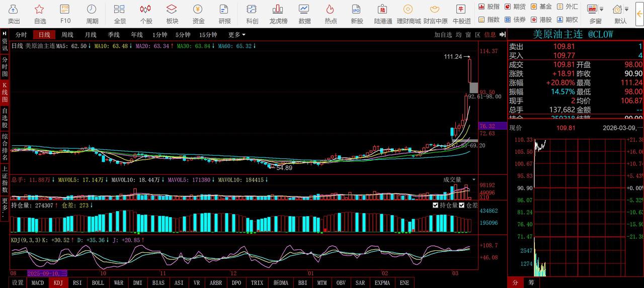644x288 pixels.
Task: Click the 设置 indicator settings button
Action: coord(18,283)
